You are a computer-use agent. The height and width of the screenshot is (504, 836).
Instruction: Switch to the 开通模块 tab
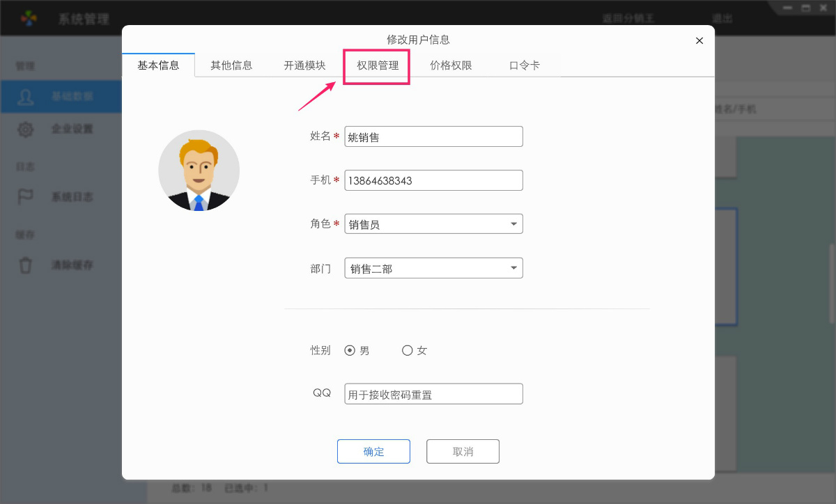coord(304,65)
